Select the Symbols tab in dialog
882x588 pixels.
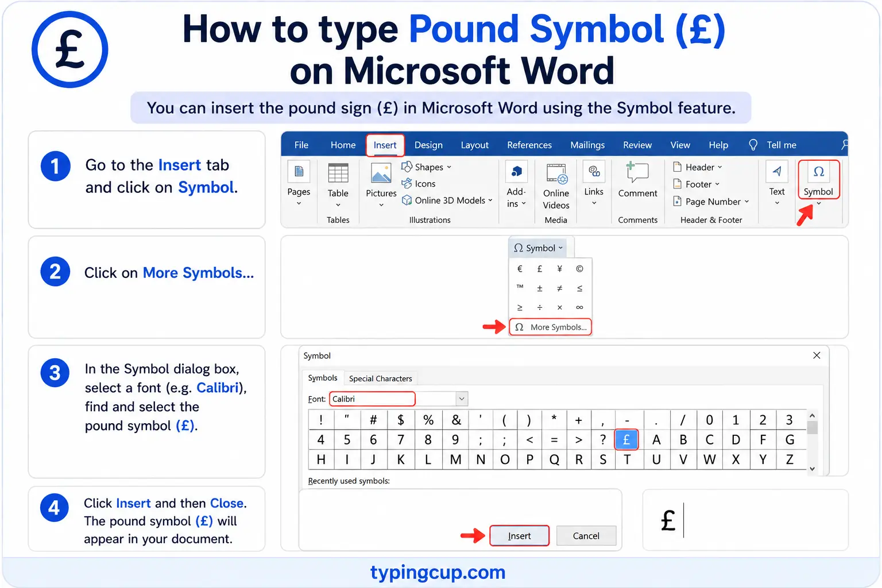pyautogui.click(x=323, y=378)
